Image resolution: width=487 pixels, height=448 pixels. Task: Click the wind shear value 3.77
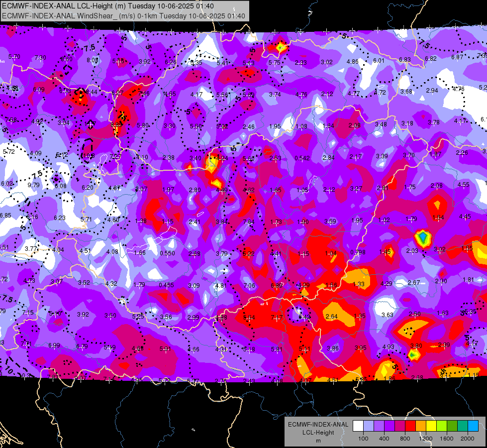click(x=31, y=249)
